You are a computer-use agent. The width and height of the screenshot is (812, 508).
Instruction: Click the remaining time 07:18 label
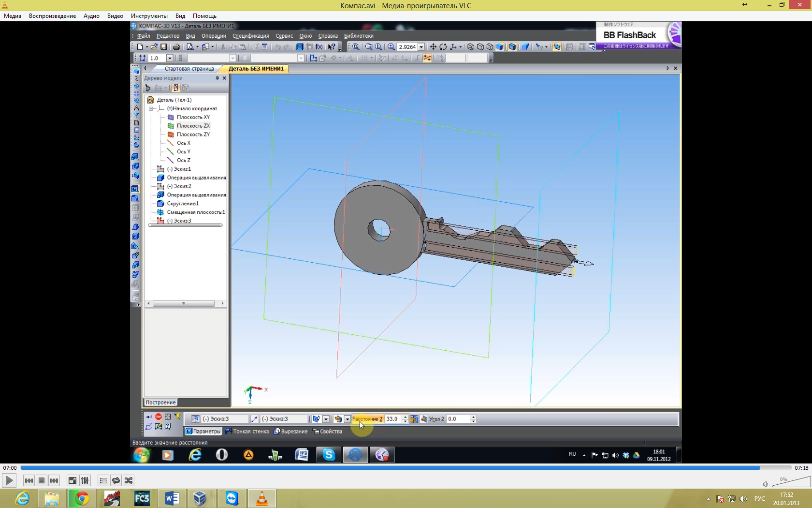point(801,468)
